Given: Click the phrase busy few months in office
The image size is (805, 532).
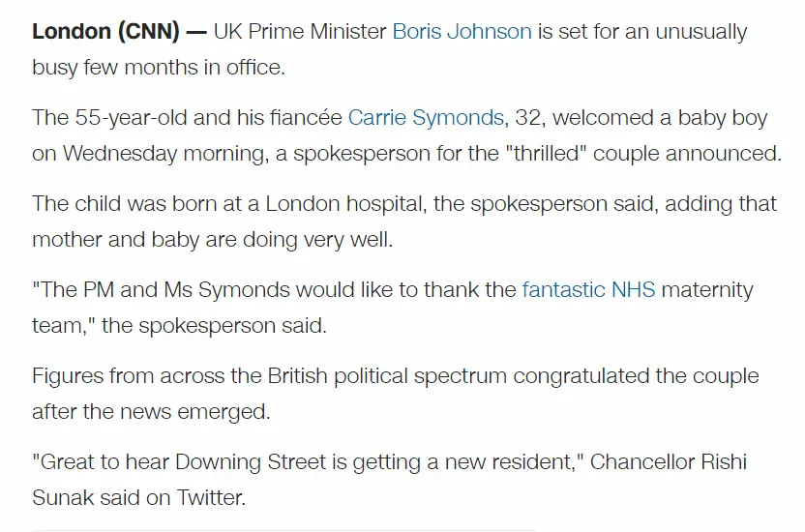Looking at the screenshot, I should (160, 68).
